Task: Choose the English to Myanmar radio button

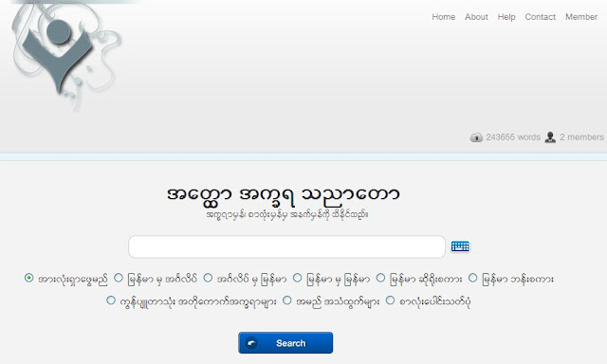Action: click(208, 278)
